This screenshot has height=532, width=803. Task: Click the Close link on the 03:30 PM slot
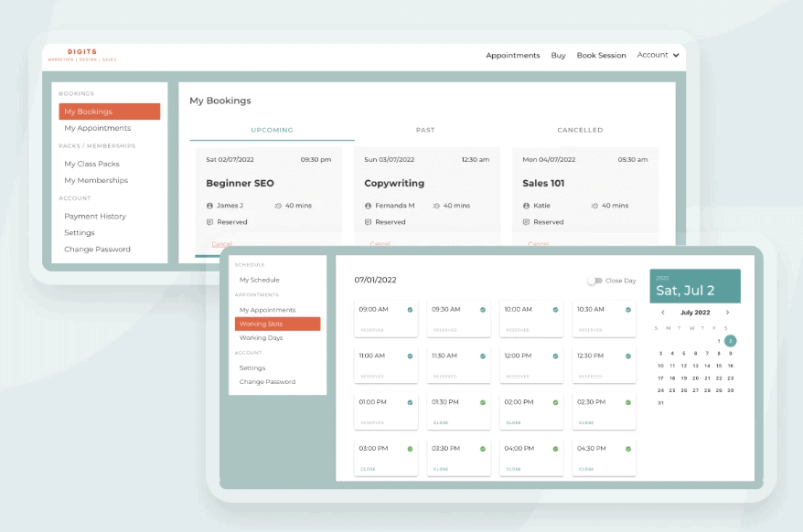(x=441, y=469)
